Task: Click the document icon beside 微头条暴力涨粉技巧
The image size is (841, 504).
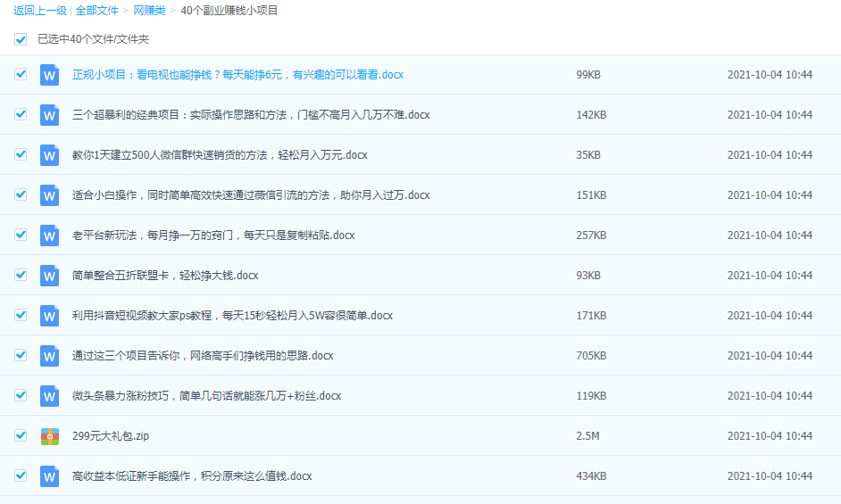Action: coord(50,396)
